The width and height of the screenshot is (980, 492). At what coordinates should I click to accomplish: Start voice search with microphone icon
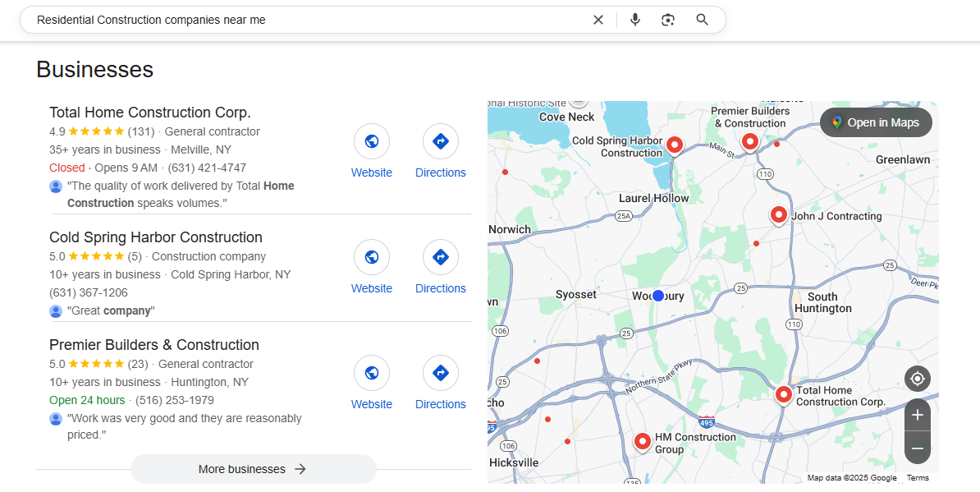[x=634, y=20]
